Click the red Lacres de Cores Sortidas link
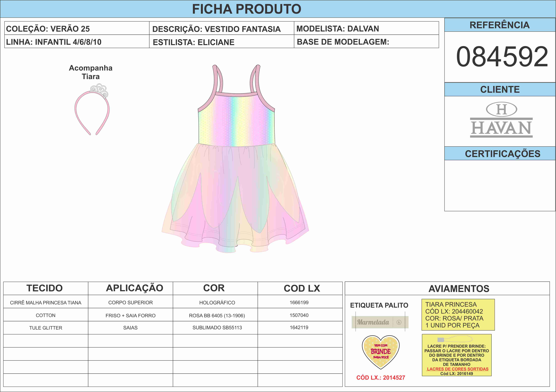Screen dimensions: 556x392 [x=457, y=369]
